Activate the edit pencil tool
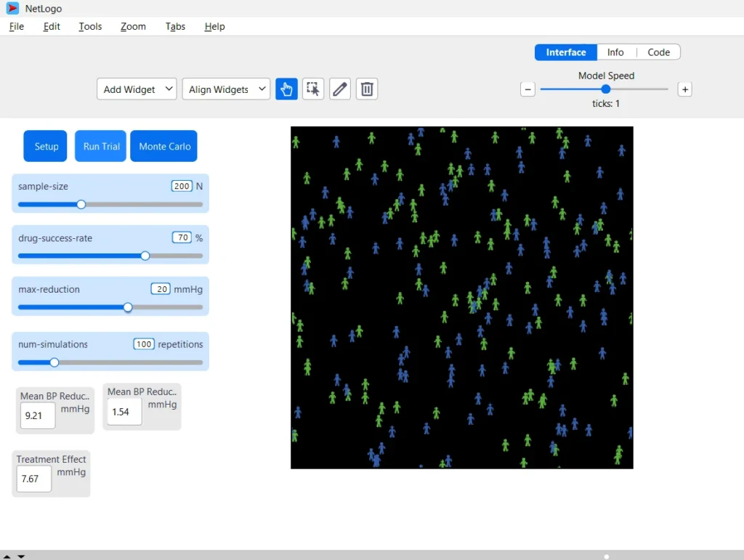 click(340, 89)
